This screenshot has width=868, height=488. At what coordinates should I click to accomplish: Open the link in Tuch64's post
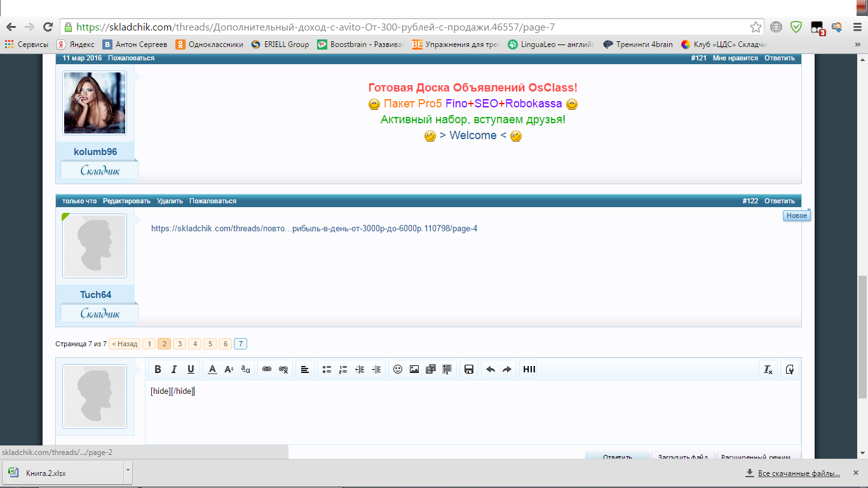(314, 229)
